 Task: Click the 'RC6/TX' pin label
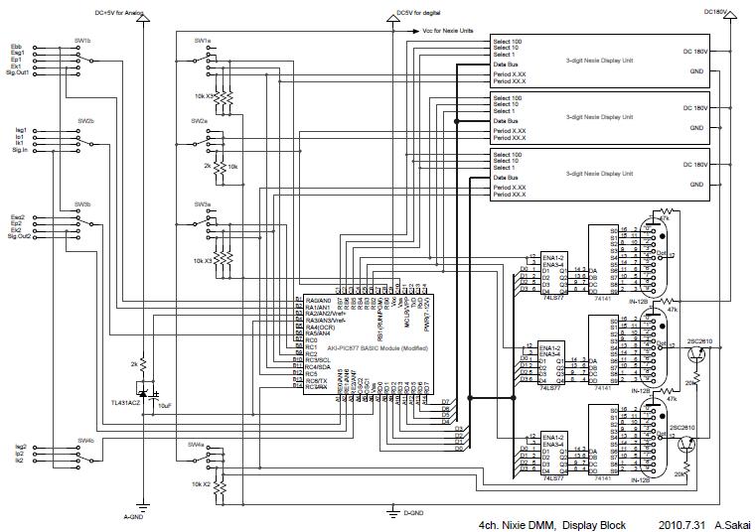pyautogui.click(x=316, y=380)
